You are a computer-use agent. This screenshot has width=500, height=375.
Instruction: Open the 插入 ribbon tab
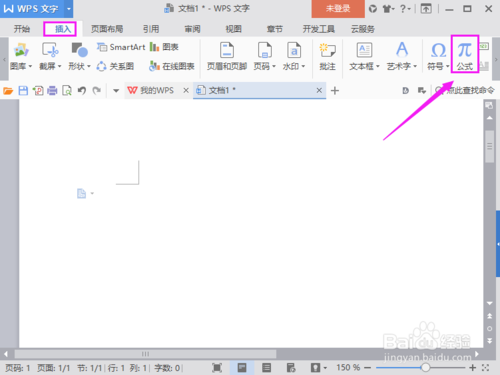pos(63,29)
